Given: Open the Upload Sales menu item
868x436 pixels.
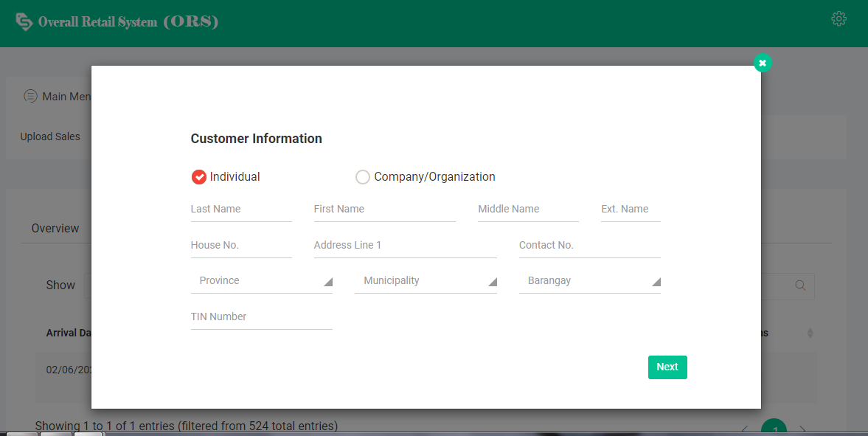Looking at the screenshot, I should (x=50, y=136).
